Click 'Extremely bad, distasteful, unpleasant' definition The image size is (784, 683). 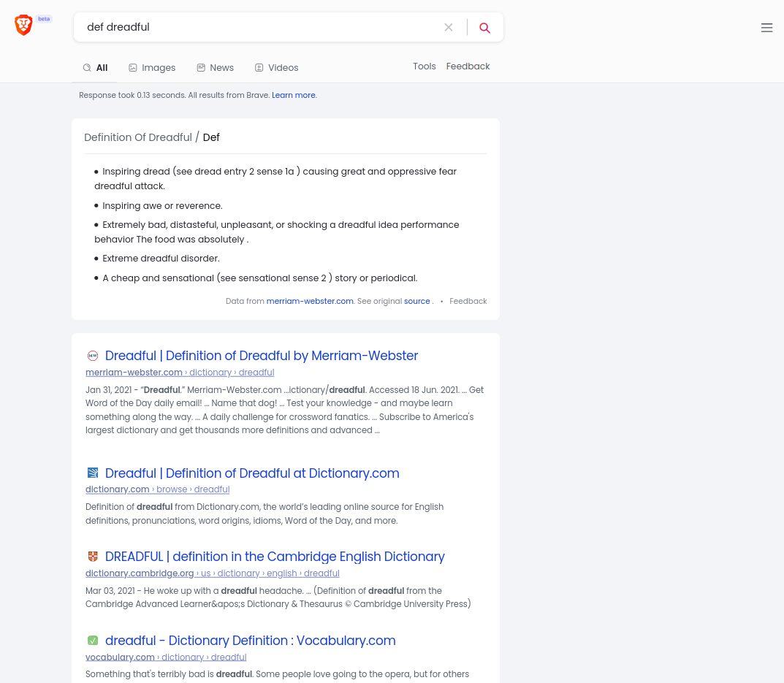(276, 232)
